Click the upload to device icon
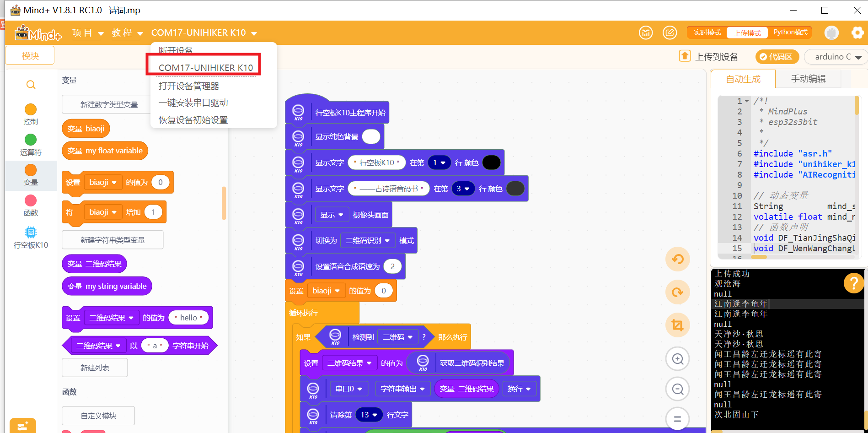Image resolution: width=868 pixels, height=433 pixels. point(685,56)
